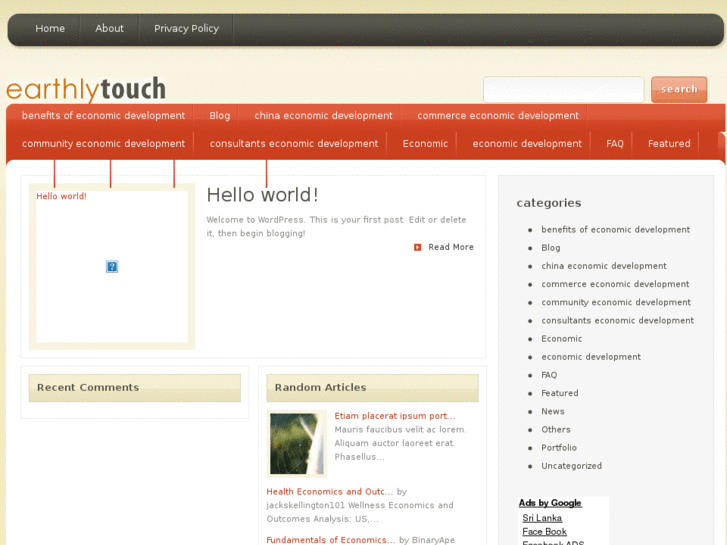Click the Ads by Google link
Viewport: 727px width, 545px height.
point(550,503)
